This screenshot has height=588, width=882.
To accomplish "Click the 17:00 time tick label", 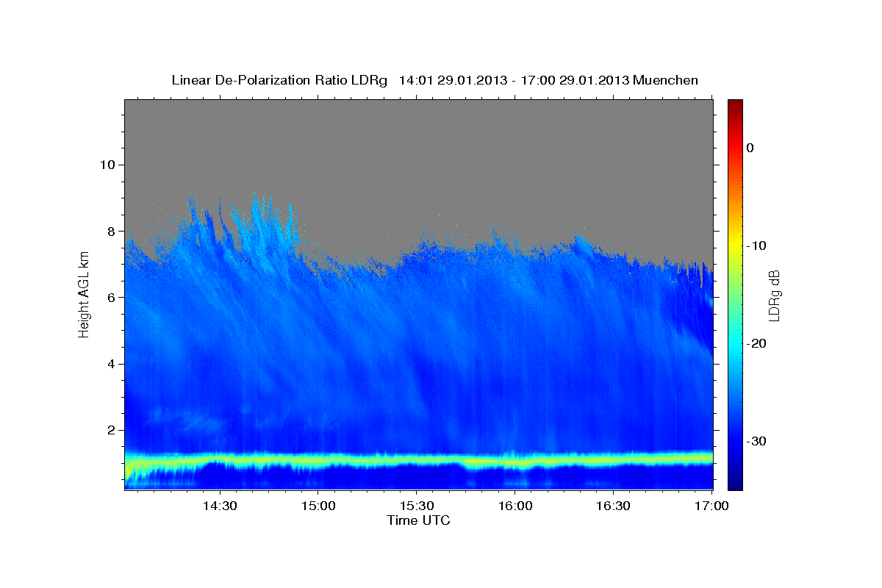I will coord(711,506).
